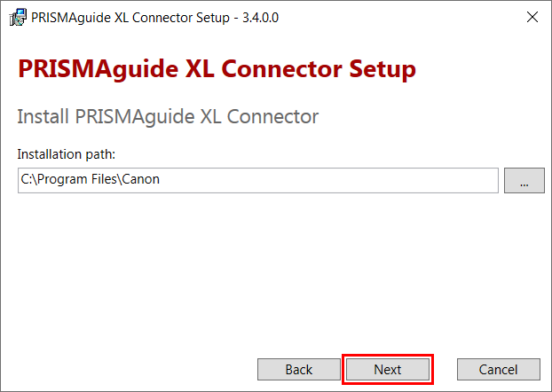Browse for a different installation folder
This screenshot has height=392, width=552.
point(524,181)
